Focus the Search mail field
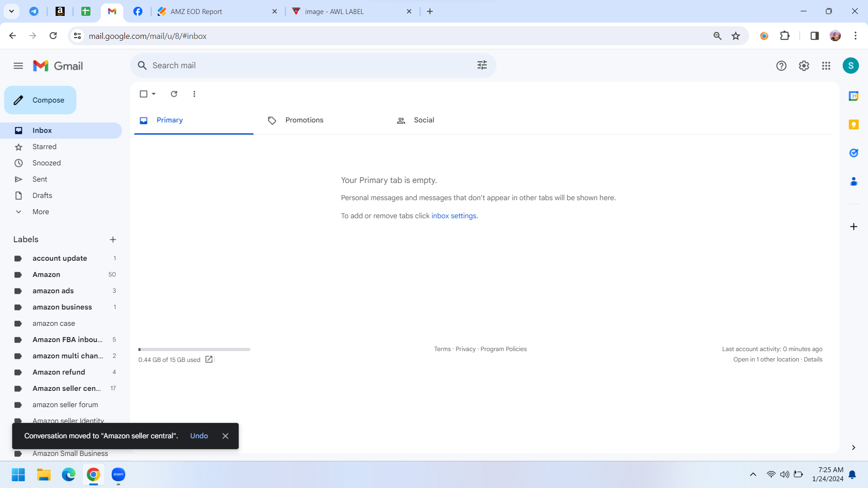Screen dimensions: 868x488 (x=313, y=66)
